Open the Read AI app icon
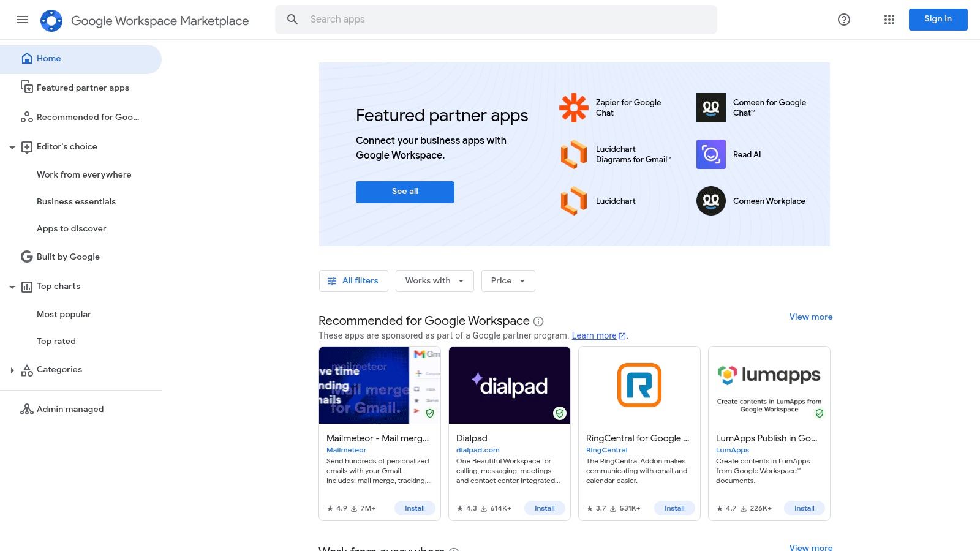Screen dimensions: 980x551 pyautogui.click(x=710, y=154)
